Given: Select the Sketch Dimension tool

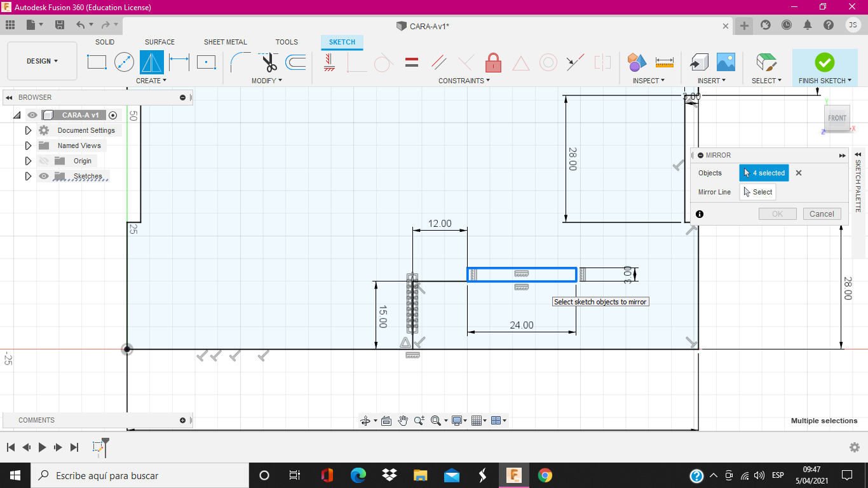Looking at the screenshot, I should pyautogui.click(x=179, y=62).
